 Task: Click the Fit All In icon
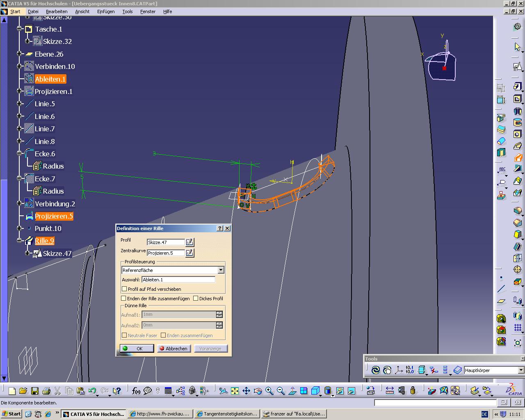pyautogui.click(x=235, y=391)
